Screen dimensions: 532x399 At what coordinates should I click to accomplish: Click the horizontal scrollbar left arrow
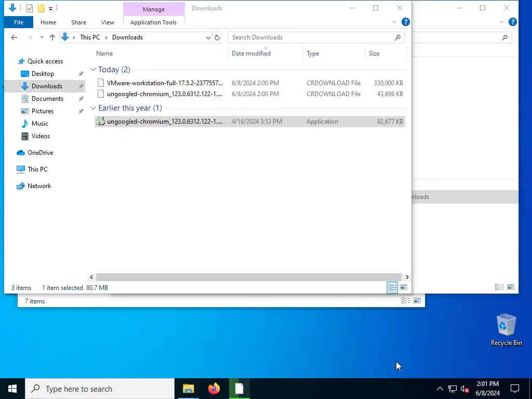click(x=91, y=277)
